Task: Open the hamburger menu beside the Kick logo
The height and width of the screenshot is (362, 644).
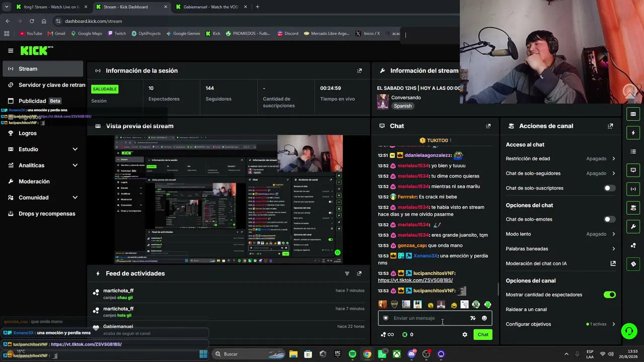Action: click(11, 50)
